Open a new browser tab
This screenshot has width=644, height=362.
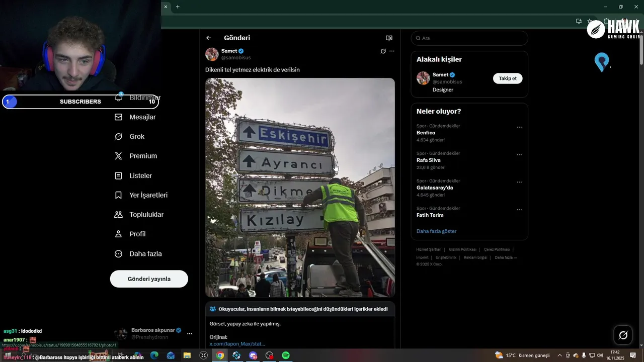pyautogui.click(x=178, y=7)
